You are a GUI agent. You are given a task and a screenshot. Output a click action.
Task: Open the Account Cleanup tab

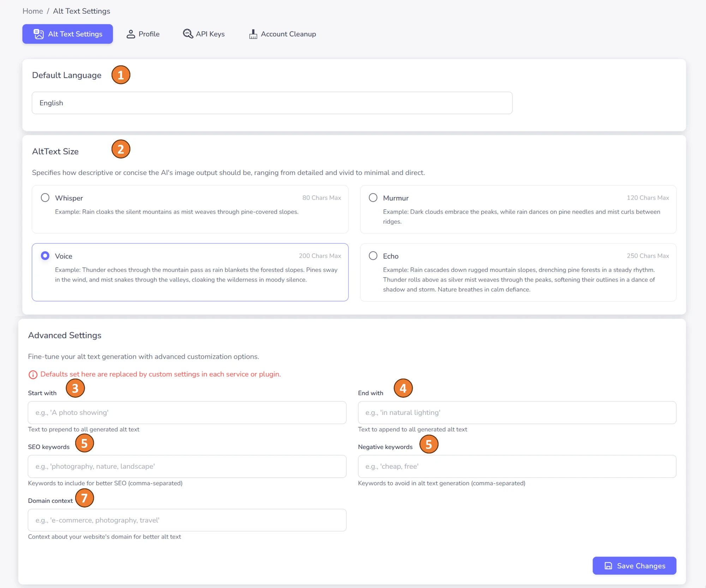(282, 34)
